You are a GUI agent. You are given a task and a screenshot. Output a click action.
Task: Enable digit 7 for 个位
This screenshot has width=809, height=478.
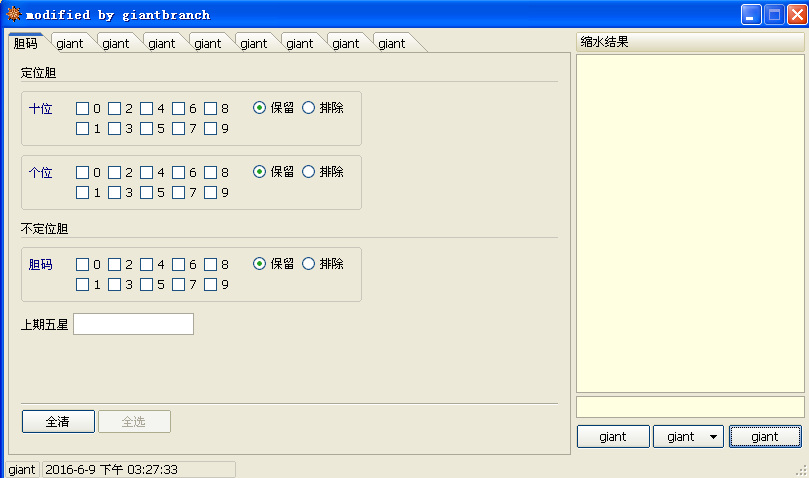click(x=179, y=193)
